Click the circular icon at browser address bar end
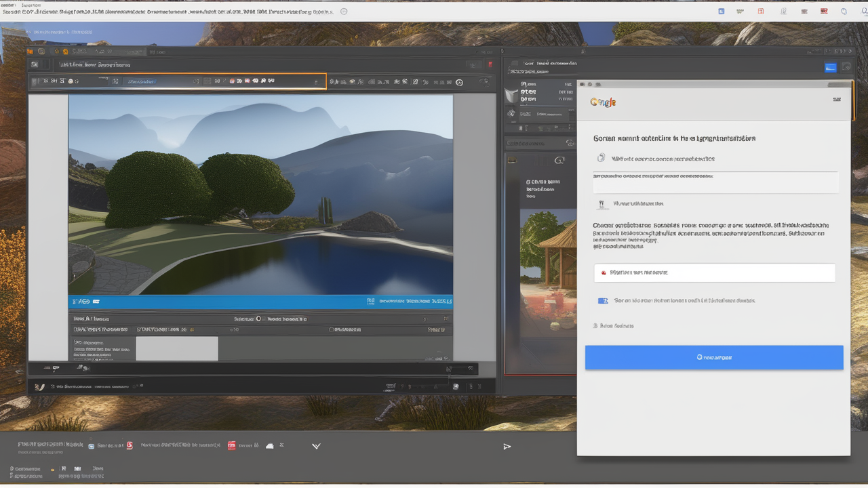The width and height of the screenshot is (868, 488). pos(344,12)
